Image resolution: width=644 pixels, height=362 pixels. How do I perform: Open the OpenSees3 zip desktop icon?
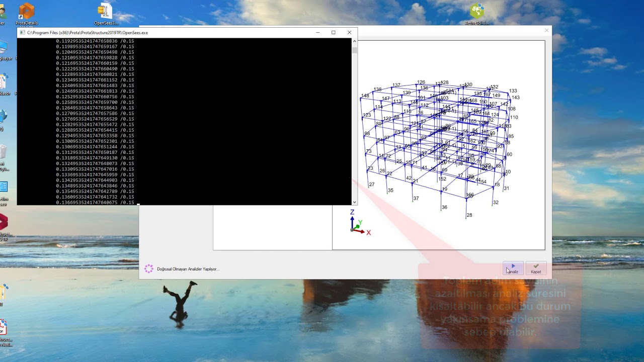click(106, 14)
